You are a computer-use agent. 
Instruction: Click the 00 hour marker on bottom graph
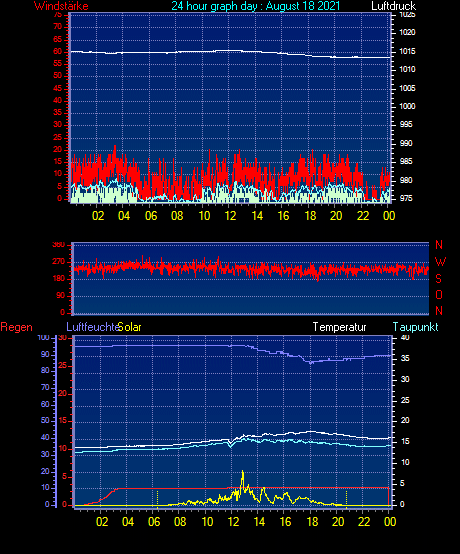pyautogui.click(x=390, y=521)
